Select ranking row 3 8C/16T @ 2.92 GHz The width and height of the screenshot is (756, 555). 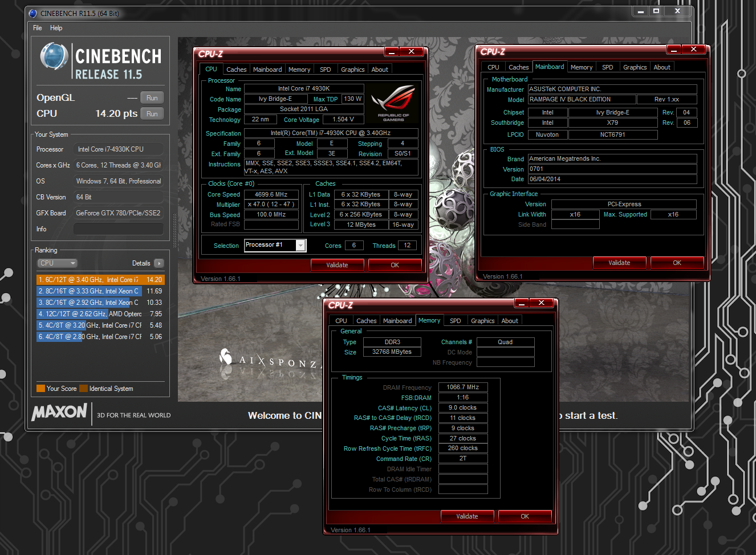tap(100, 303)
